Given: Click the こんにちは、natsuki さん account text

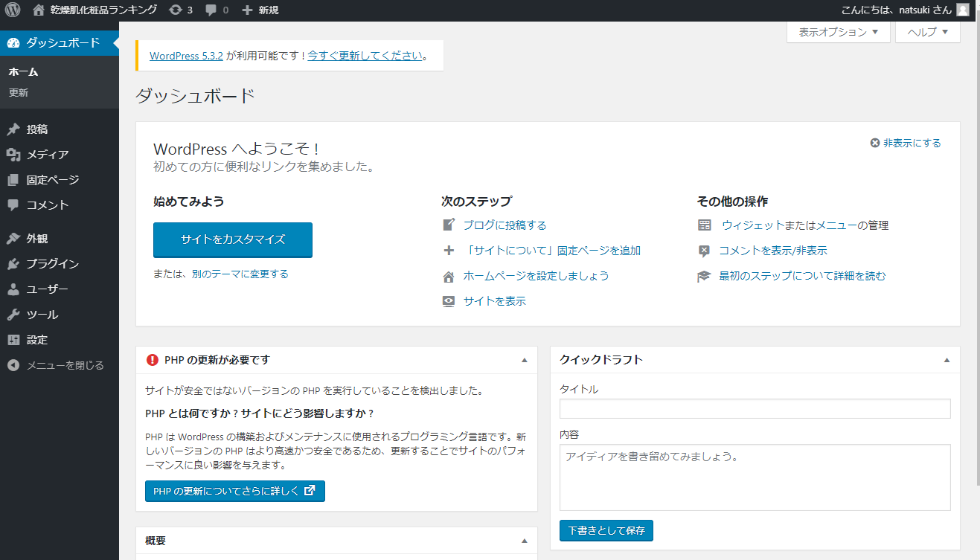Looking at the screenshot, I should pyautogui.click(x=896, y=10).
